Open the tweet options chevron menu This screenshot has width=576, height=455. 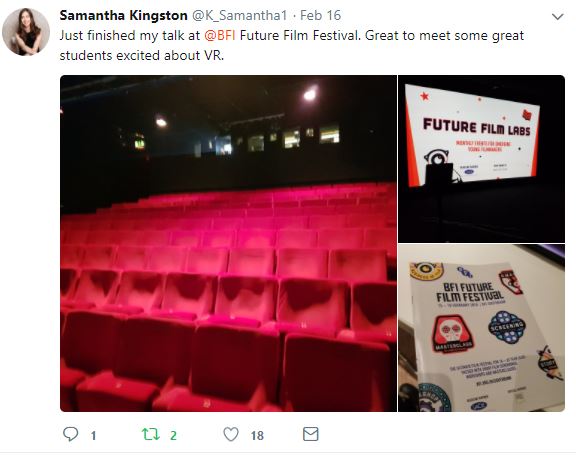558,17
